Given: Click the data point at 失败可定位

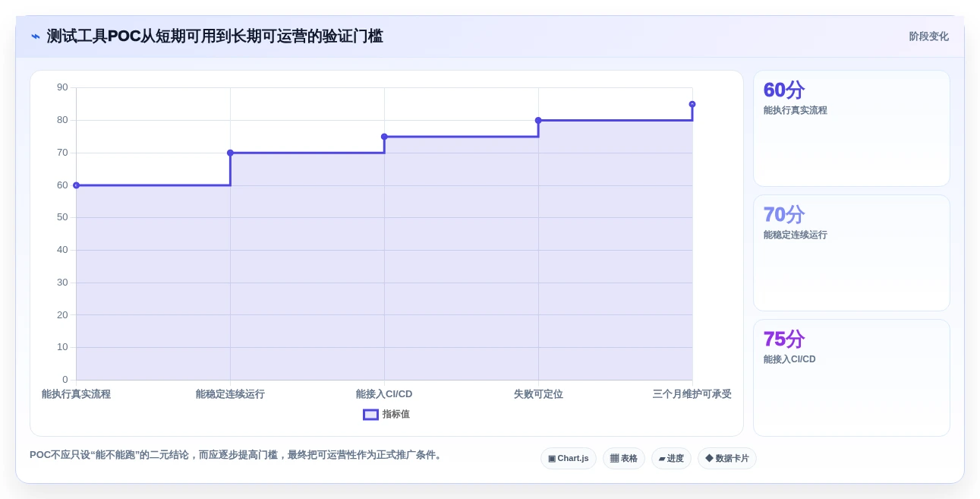Looking at the screenshot, I should click(538, 120).
